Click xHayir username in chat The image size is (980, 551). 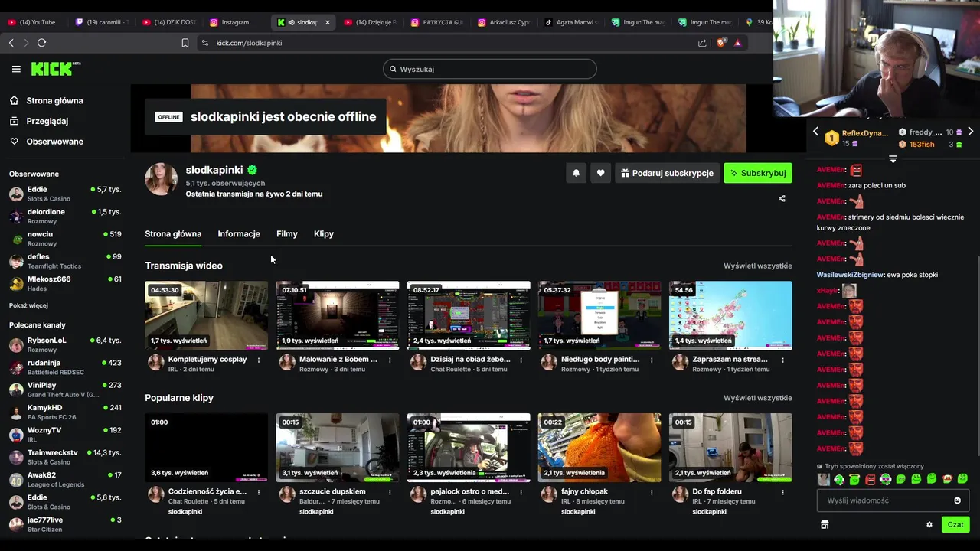(827, 291)
